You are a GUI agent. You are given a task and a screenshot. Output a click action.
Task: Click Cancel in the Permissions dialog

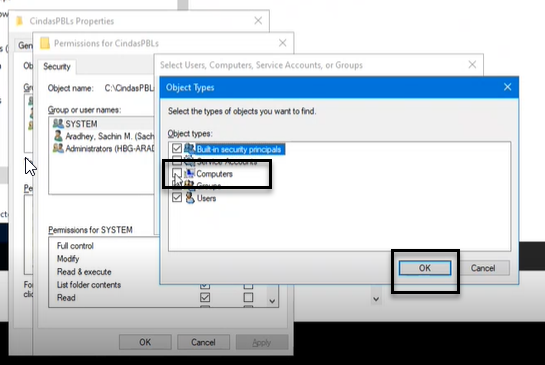coord(203,342)
